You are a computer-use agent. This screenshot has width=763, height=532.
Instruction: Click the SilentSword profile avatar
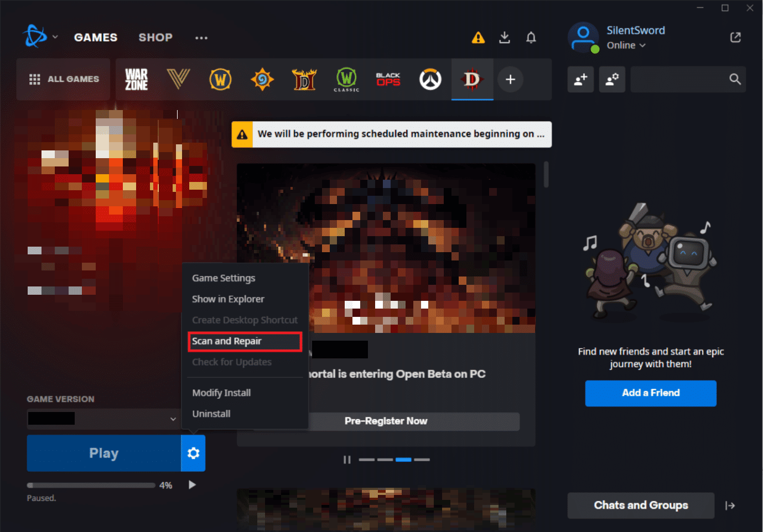point(584,37)
